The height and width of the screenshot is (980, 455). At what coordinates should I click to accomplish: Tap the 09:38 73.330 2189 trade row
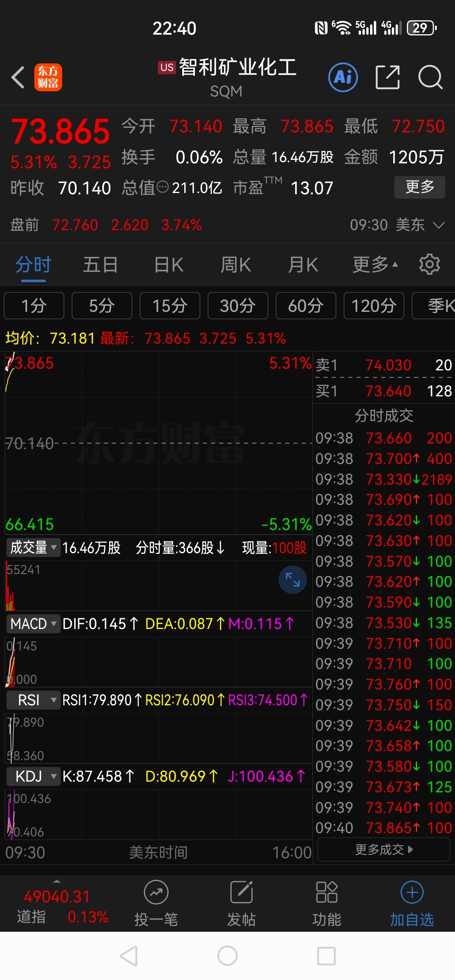384,479
